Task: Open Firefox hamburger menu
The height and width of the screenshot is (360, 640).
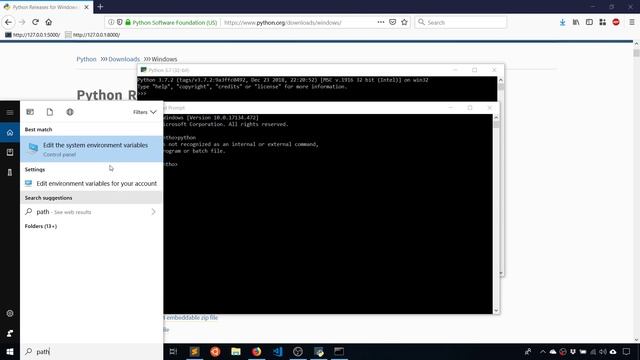Action: (x=631, y=22)
